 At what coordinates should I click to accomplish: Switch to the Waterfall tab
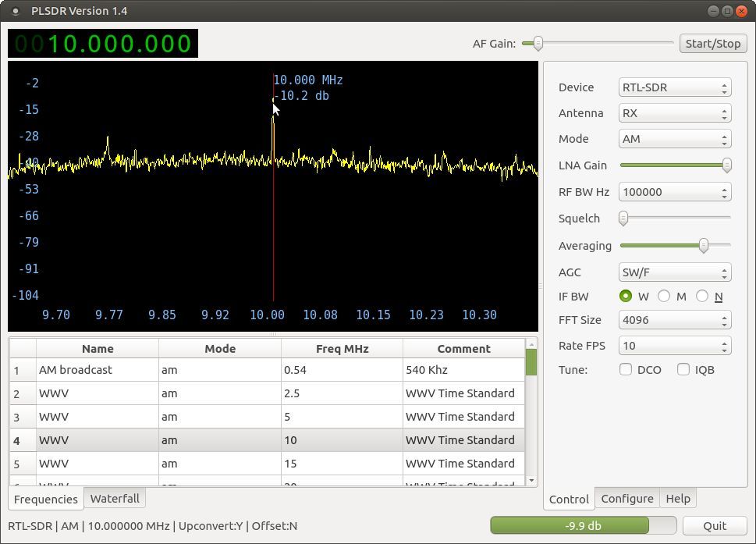point(115,498)
